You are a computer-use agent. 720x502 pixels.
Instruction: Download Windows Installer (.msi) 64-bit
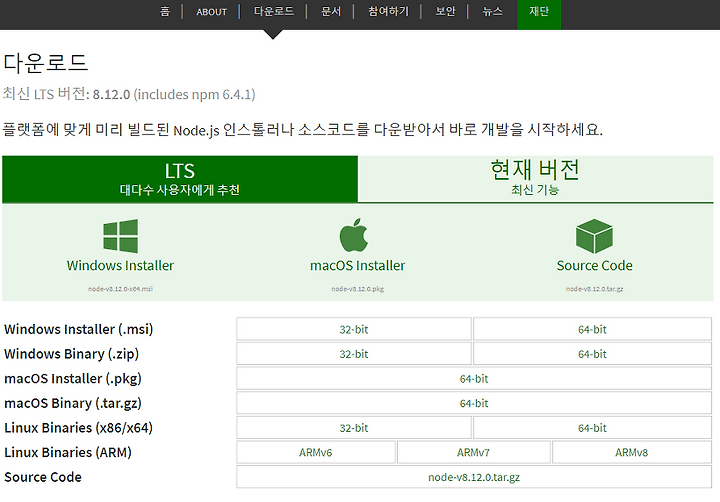coord(592,329)
